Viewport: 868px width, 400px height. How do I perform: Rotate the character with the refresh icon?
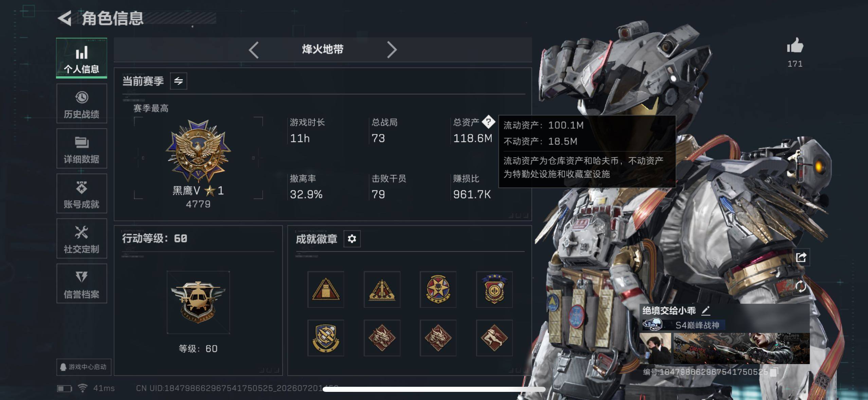(x=801, y=287)
